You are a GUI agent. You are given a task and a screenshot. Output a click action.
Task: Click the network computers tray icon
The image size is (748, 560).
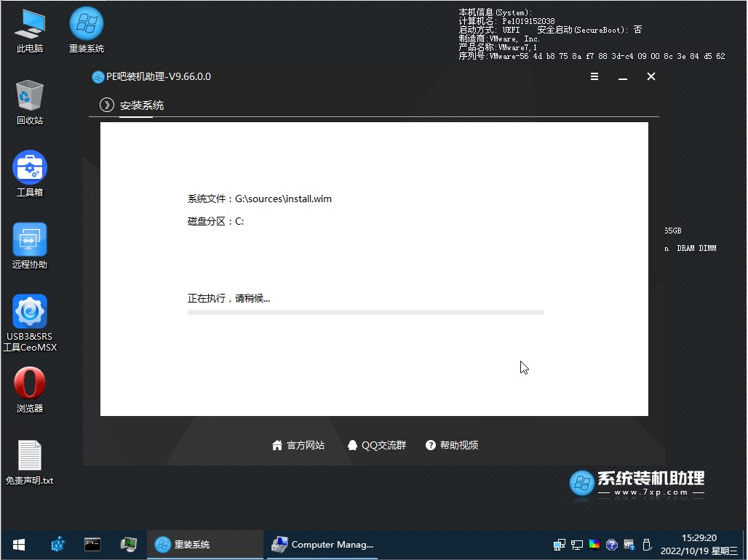click(559, 544)
